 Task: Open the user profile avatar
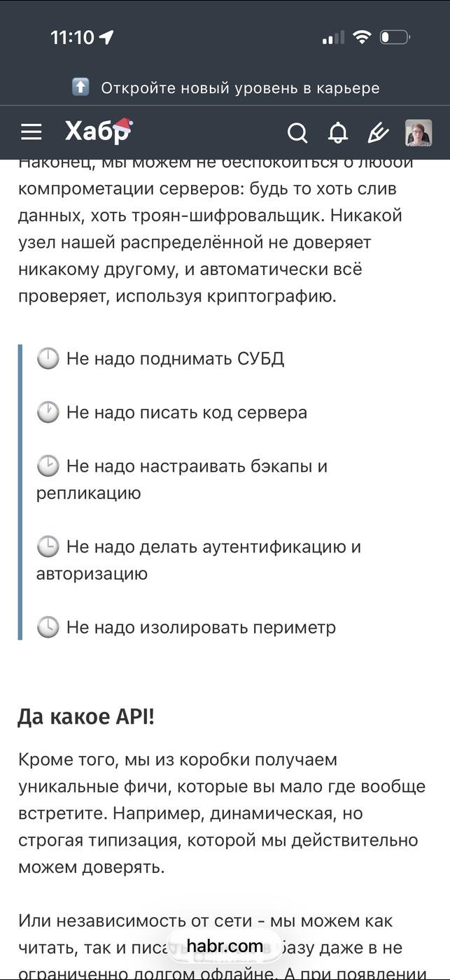(x=419, y=132)
